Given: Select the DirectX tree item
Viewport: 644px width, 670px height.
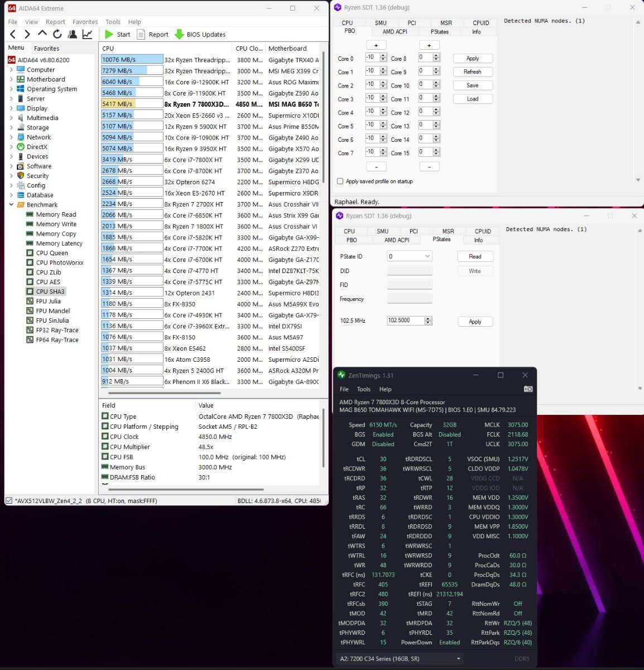Looking at the screenshot, I should pyautogui.click(x=37, y=147).
